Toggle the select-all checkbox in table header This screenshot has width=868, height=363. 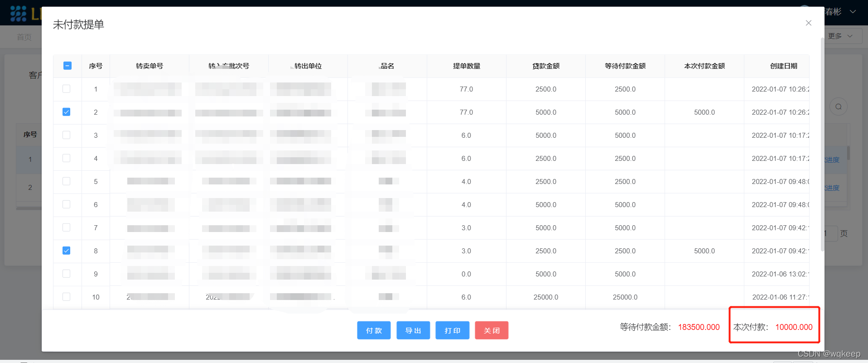point(67,66)
